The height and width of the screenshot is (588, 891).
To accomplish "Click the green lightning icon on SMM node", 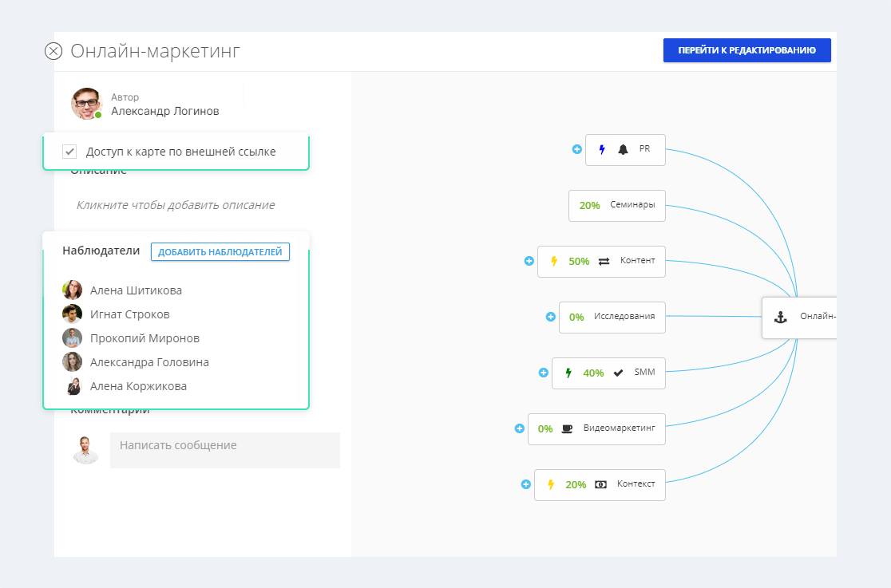I will 568,373.
